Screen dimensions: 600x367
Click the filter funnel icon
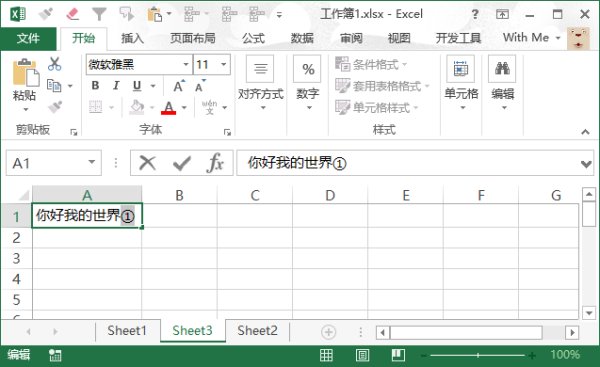[x=99, y=15]
